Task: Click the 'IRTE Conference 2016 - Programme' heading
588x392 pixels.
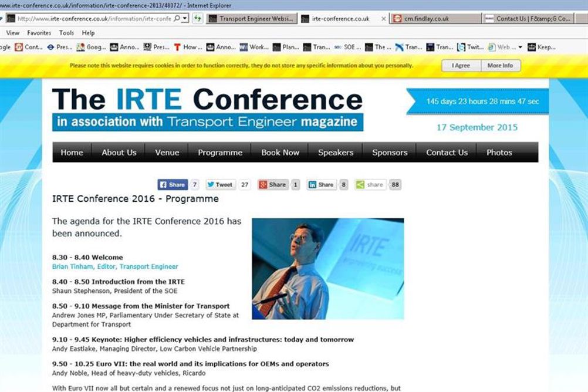Action: pyautogui.click(x=136, y=199)
